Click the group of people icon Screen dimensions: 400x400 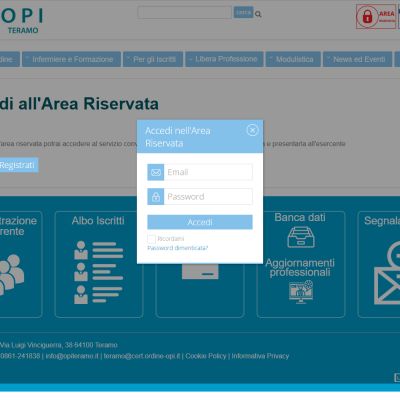click(12, 274)
